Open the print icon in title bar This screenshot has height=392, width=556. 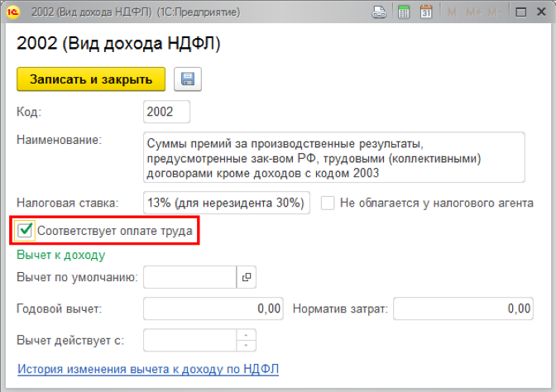pos(379,12)
